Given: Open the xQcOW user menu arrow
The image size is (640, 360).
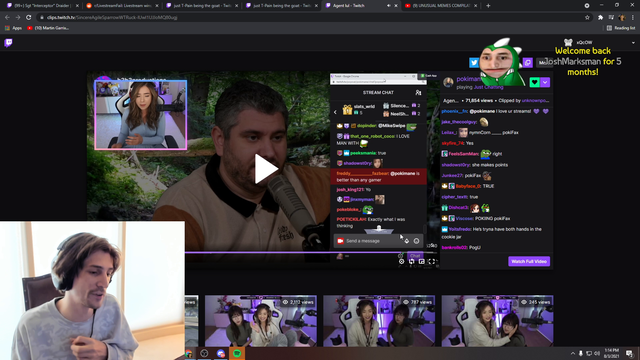Looking at the screenshot, I should pyautogui.click(x=633, y=42).
